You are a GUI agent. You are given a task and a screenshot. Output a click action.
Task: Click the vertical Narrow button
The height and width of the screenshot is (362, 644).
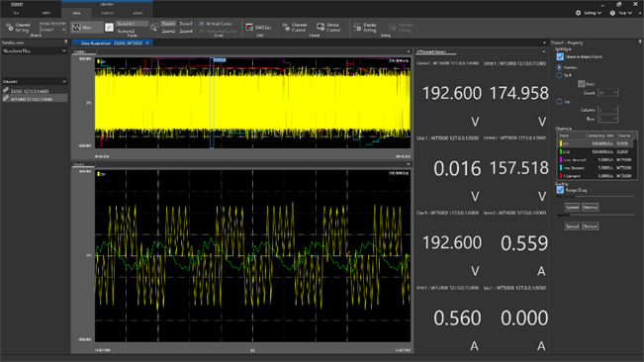(x=590, y=226)
